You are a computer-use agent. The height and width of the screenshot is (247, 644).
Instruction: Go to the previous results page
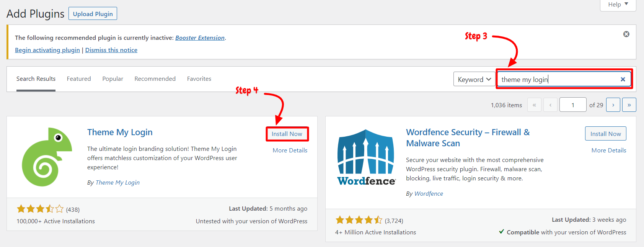tap(550, 105)
